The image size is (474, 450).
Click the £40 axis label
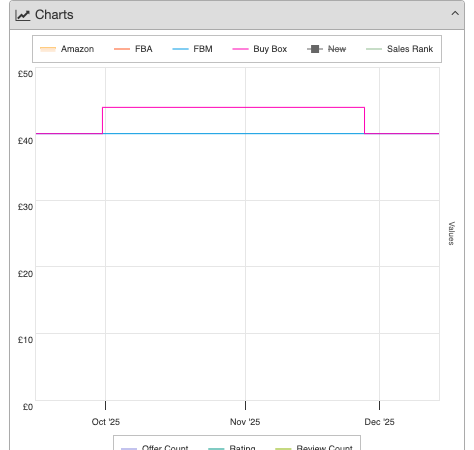point(25,141)
